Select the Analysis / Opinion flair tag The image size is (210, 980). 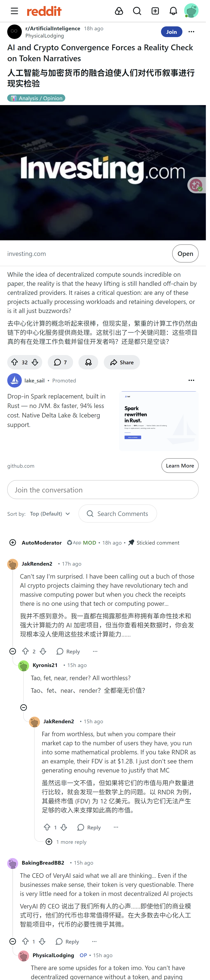(x=36, y=98)
